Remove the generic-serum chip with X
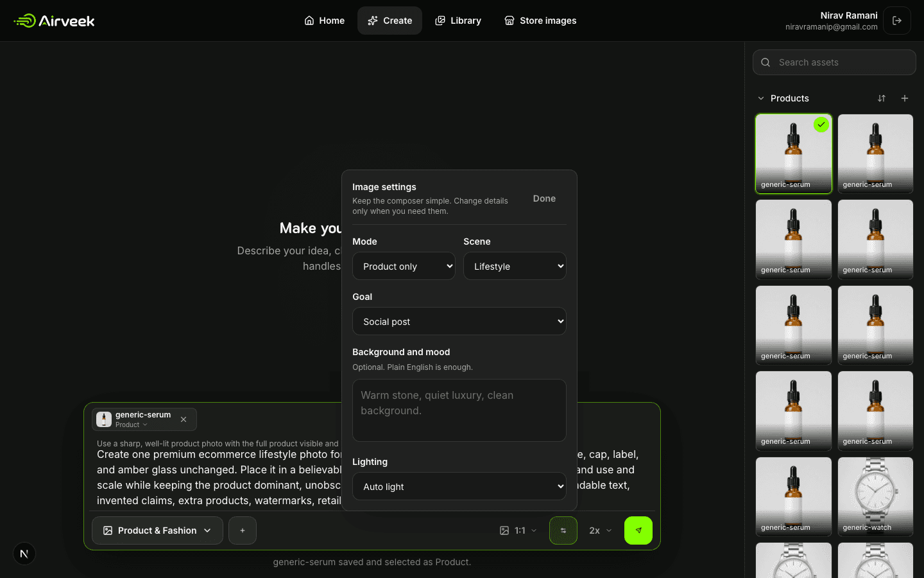This screenshot has height=578, width=924. (x=184, y=419)
